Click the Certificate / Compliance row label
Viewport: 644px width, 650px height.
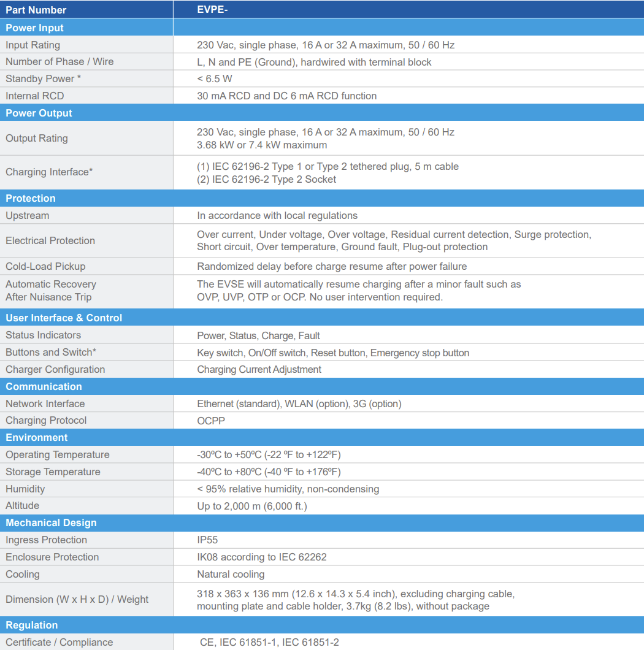(59, 642)
